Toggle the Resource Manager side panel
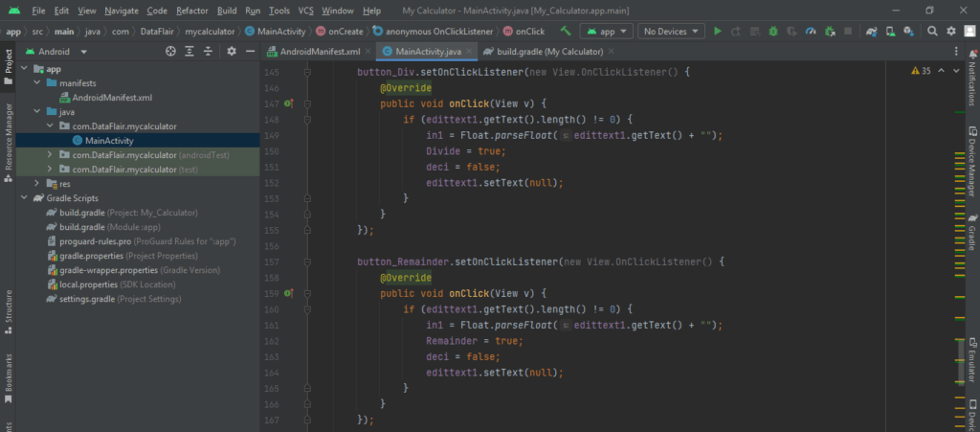980x432 pixels. [x=9, y=136]
